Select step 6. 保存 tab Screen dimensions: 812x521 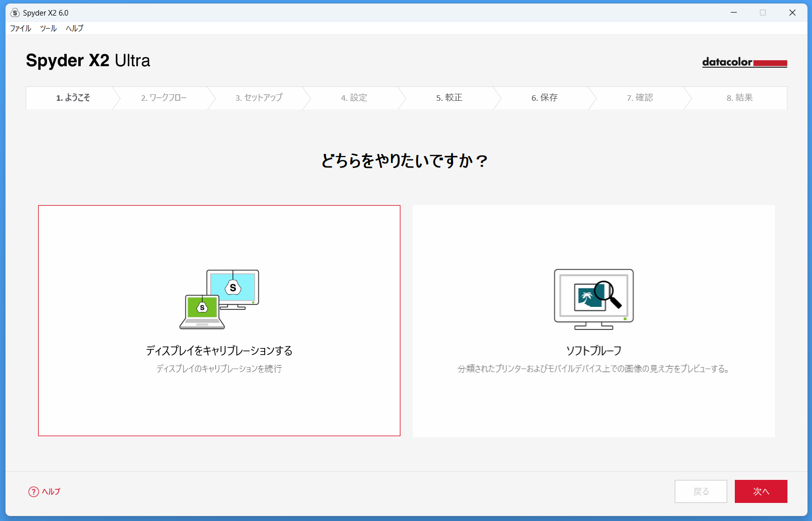pos(545,98)
